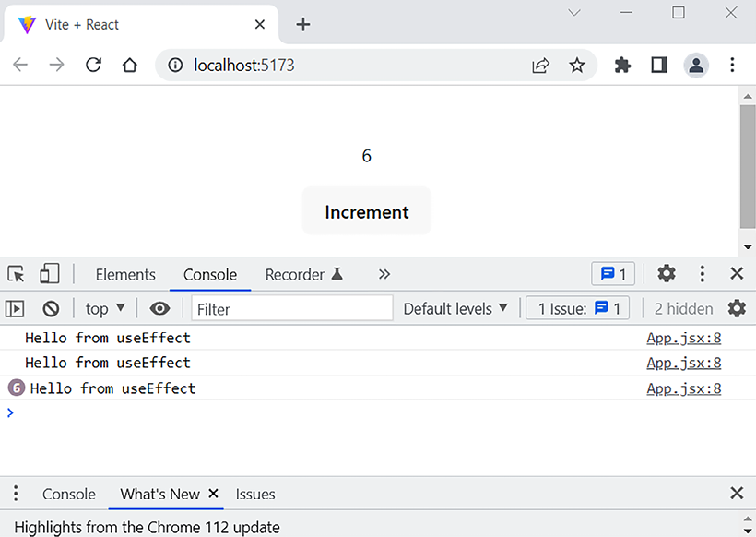Click the console Filter input field
This screenshot has width=756, height=537.
[292, 309]
